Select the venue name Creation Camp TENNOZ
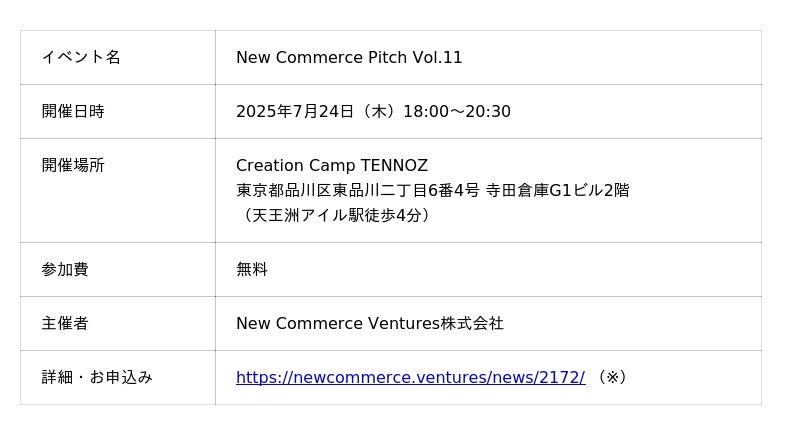800x435 pixels. [x=332, y=165]
